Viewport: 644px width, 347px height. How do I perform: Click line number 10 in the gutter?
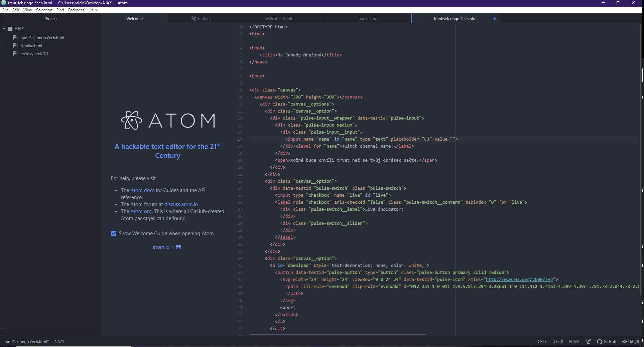point(240,90)
